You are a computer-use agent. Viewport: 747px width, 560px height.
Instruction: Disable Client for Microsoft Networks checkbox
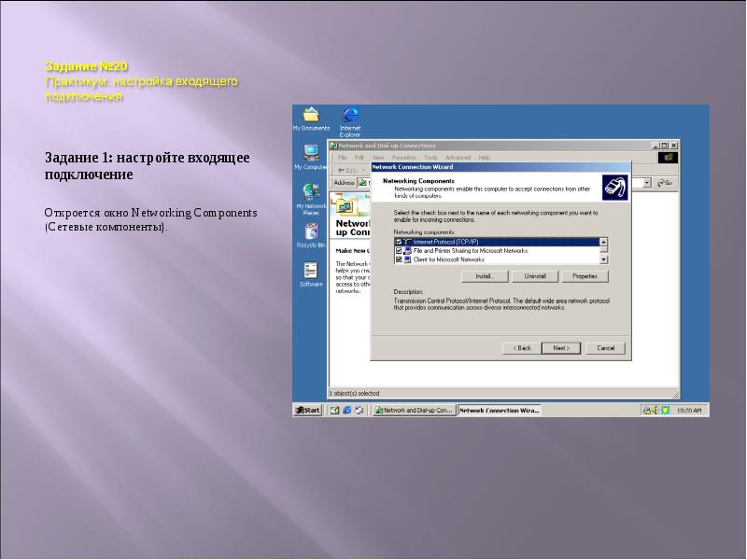pyautogui.click(x=399, y=259)
